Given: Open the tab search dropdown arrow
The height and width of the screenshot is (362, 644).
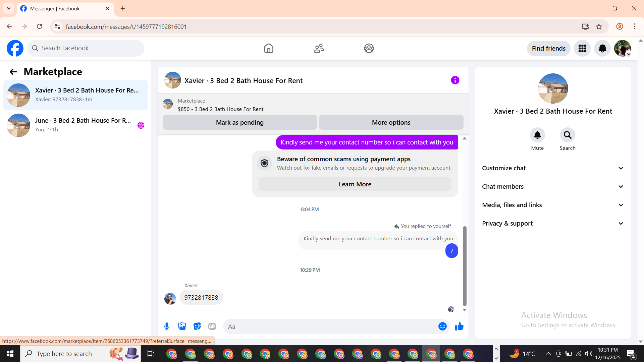Looking at the screenshot, I should pyautogui.click(x=9, y=8).
